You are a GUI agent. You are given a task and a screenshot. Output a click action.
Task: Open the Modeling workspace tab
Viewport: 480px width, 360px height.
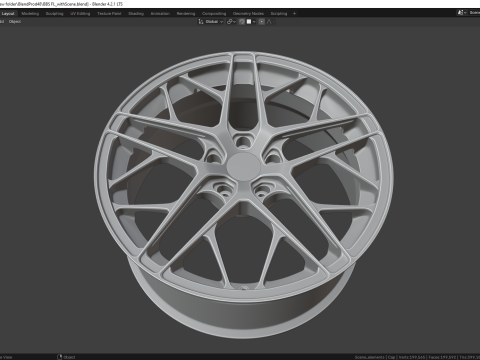coord(30,14)
